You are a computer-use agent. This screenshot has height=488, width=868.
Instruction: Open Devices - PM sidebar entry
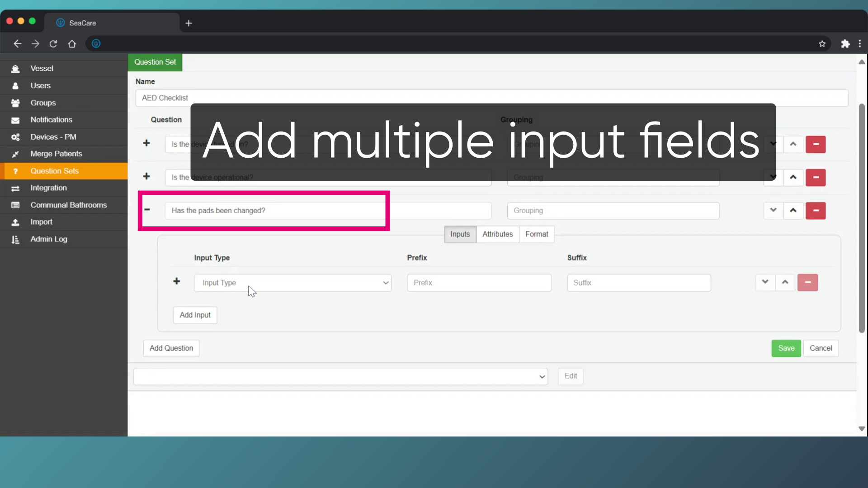pos(64,137)
